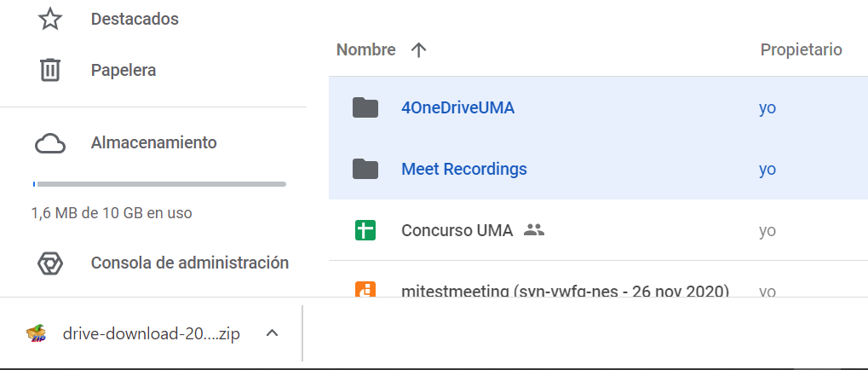Click the storage usage progress bar

pos(159,184)
